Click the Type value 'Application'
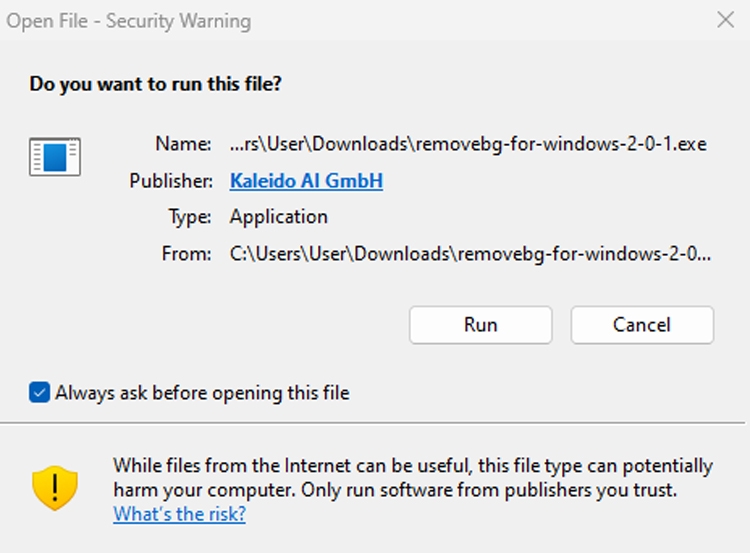750x553 pixels. pos(278,217)
